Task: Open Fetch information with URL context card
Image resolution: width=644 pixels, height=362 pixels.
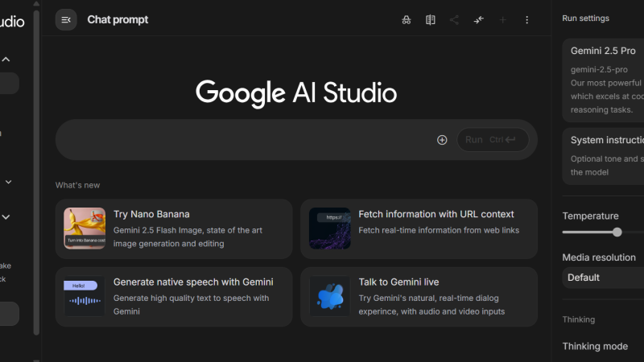Action: (x=419, y=229)
